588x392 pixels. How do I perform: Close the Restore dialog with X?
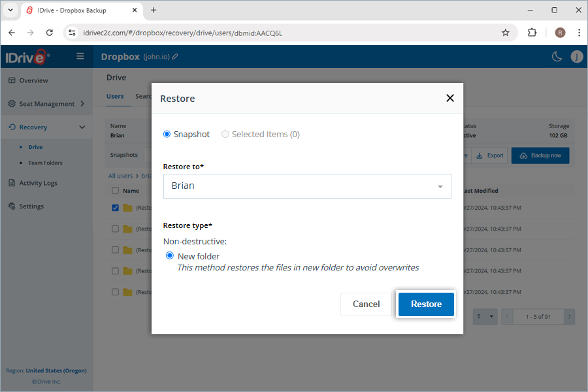[450, 98]
